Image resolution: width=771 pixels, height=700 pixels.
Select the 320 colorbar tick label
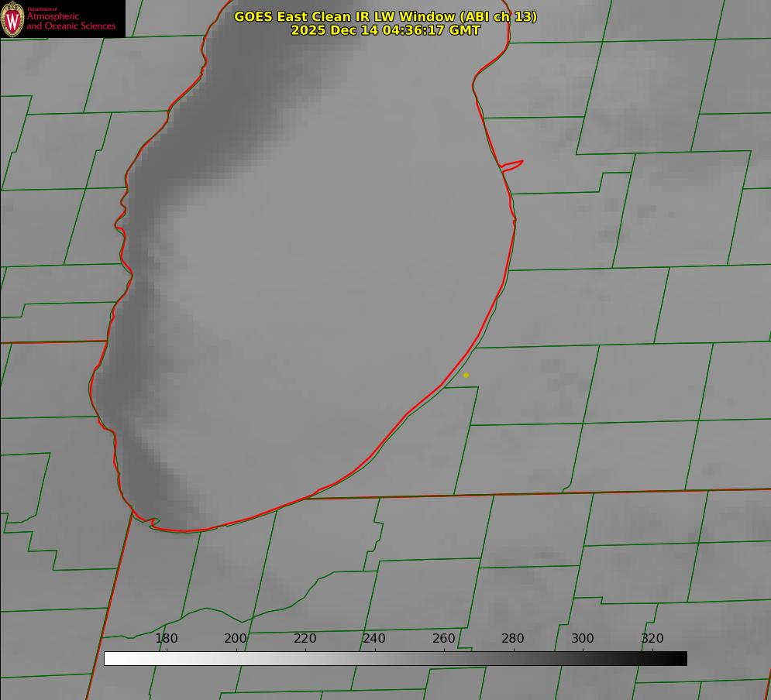pyautogui.click(x=652, y=638)
